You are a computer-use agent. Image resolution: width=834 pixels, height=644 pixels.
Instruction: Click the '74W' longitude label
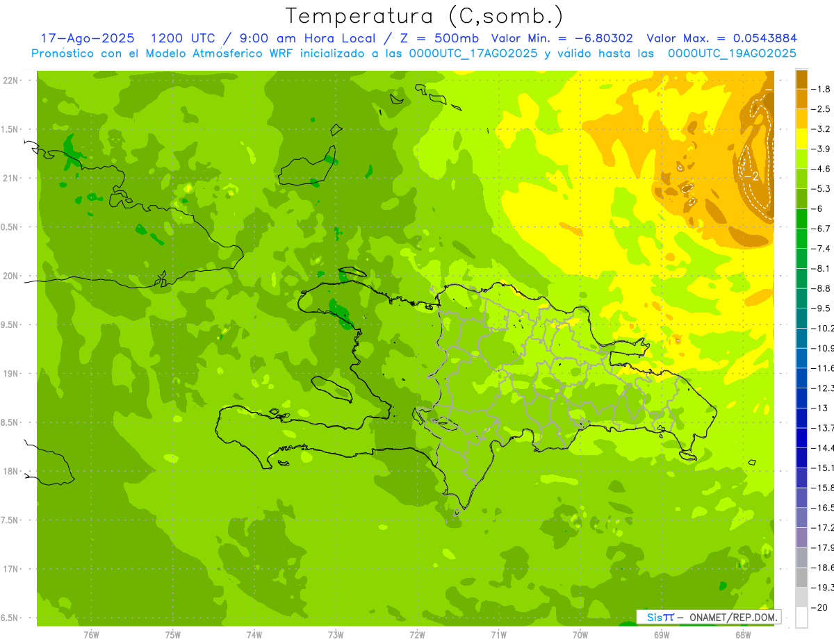tap(254, 634)
